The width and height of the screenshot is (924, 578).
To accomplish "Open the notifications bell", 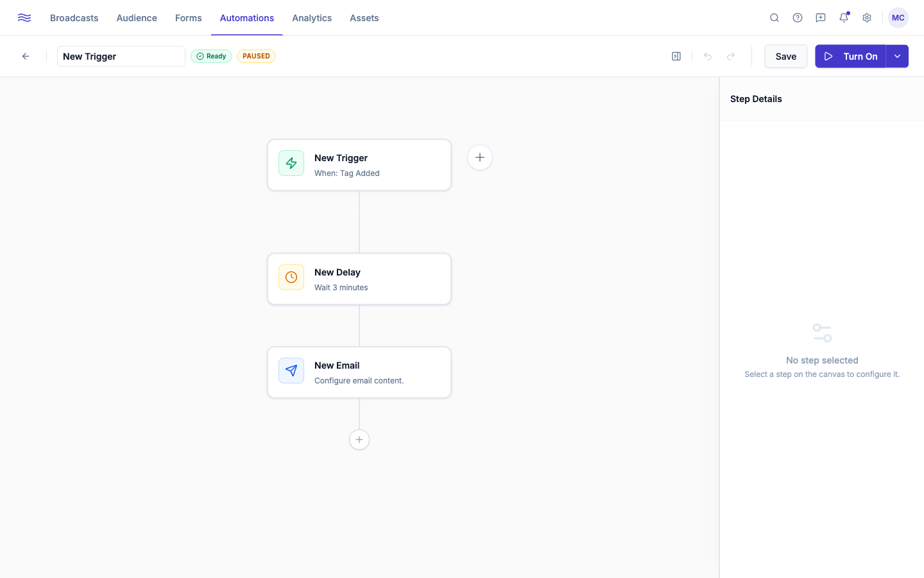I will point(844,18).
